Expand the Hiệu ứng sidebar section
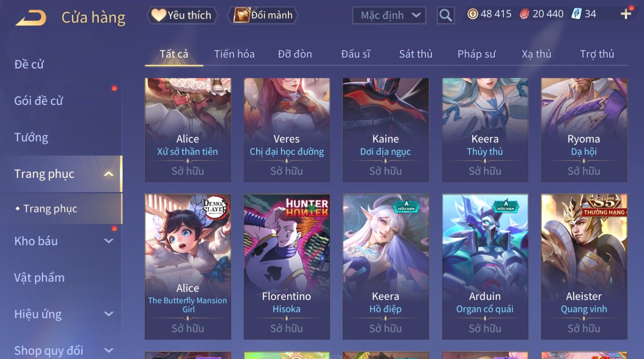The width and height of the screenshot is (644, 359). point(109,314)
